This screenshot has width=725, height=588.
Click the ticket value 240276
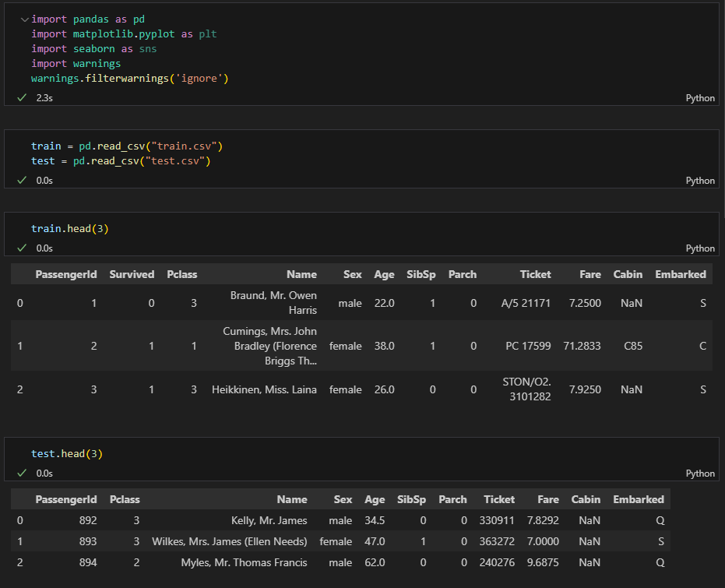click(497, 562)
